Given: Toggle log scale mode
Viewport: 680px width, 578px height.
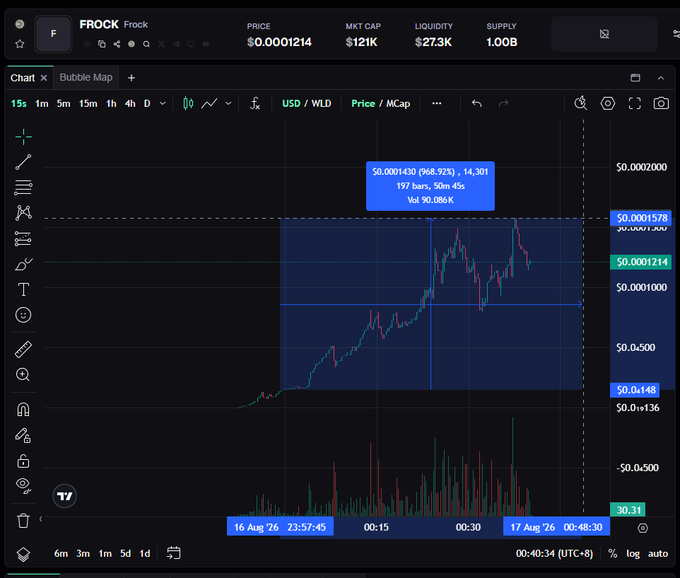Looking at the screenshot, I should [633, 553].
